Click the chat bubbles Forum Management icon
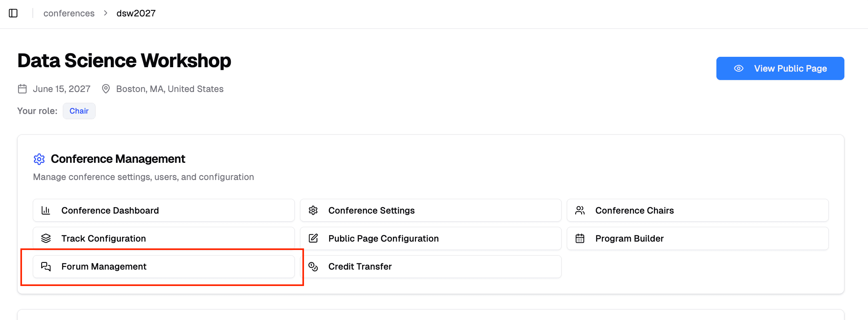868x320 pixels. [x=46, y=266]
